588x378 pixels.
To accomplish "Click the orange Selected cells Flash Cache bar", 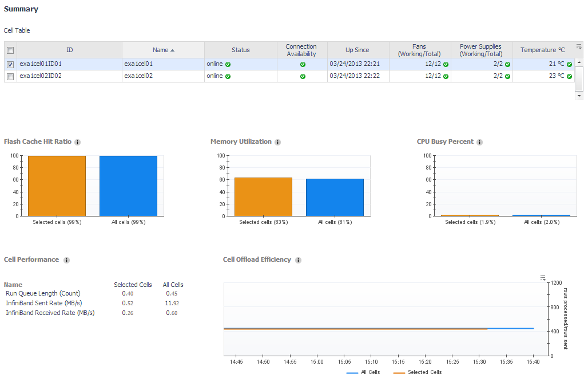I will coord(57,186).
